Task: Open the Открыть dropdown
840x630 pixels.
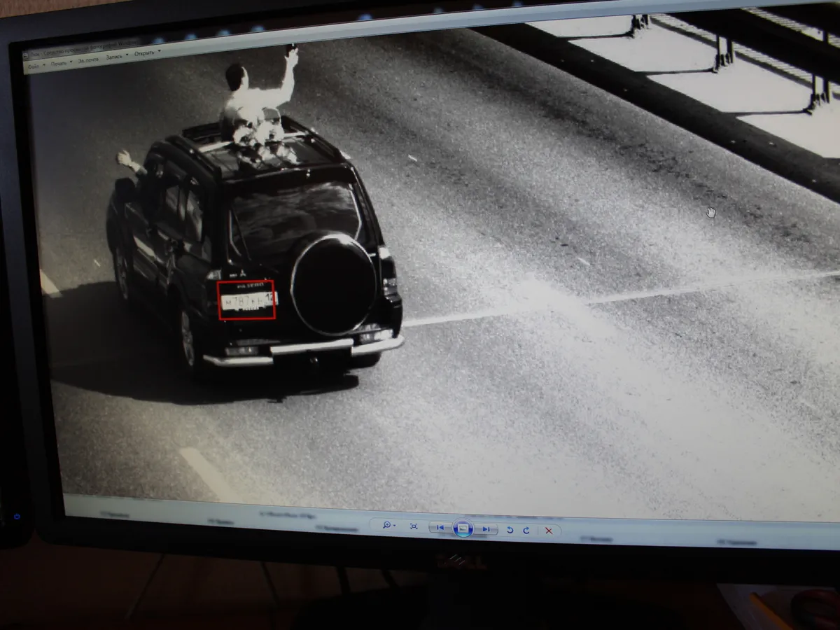Action: pos(146,53)
